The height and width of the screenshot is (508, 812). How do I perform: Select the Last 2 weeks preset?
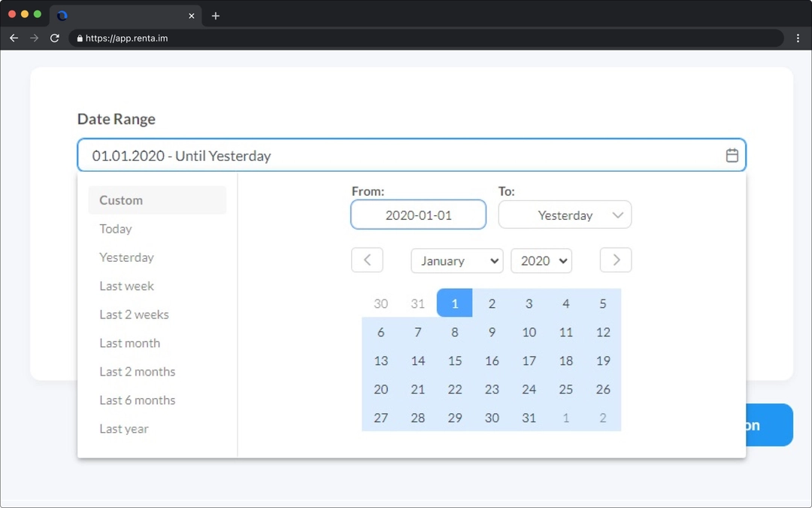tap(134, 314)
